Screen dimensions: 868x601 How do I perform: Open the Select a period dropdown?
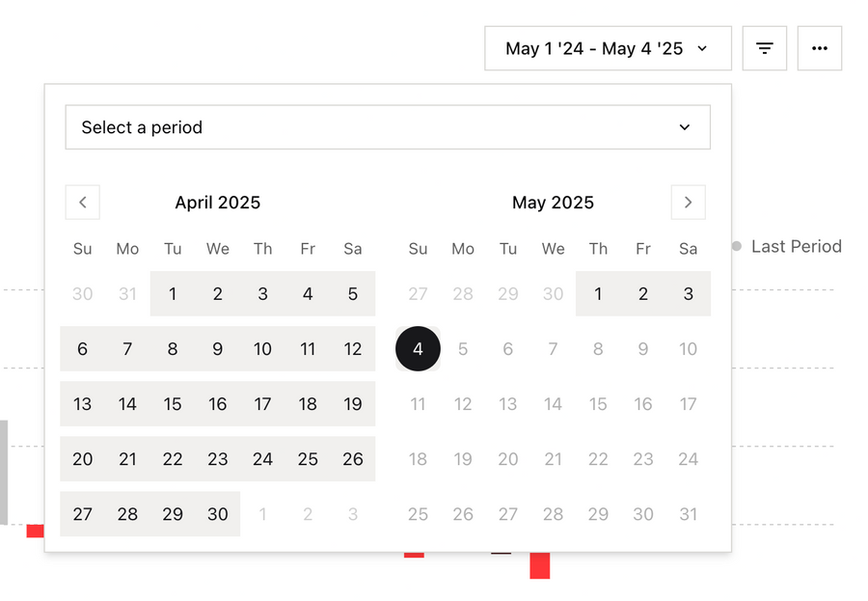(x=388, y=126)
